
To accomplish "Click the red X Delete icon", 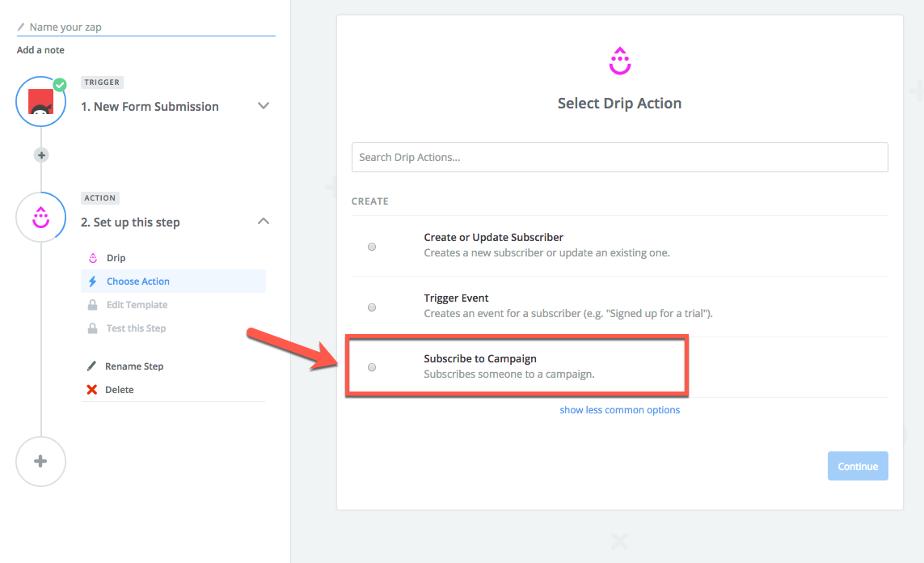I will [x=92, y=390].
